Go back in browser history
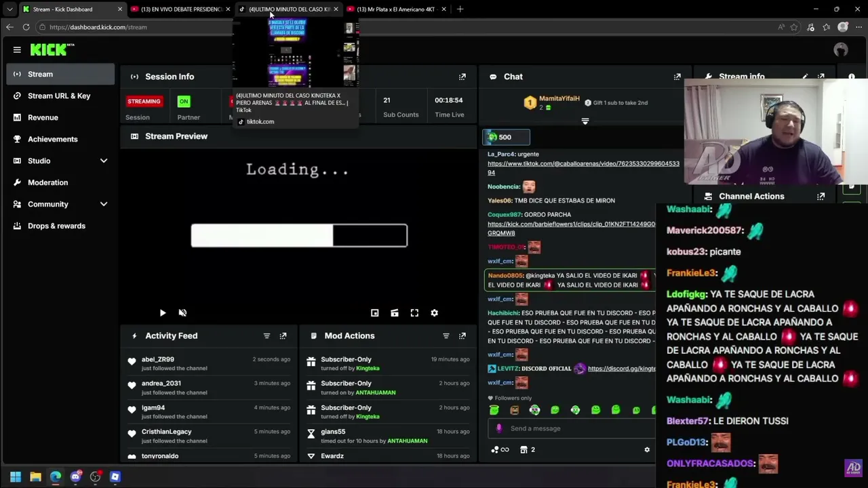This screenshot has height=488, width=868. pyautogui.click(x=9, y=27)
